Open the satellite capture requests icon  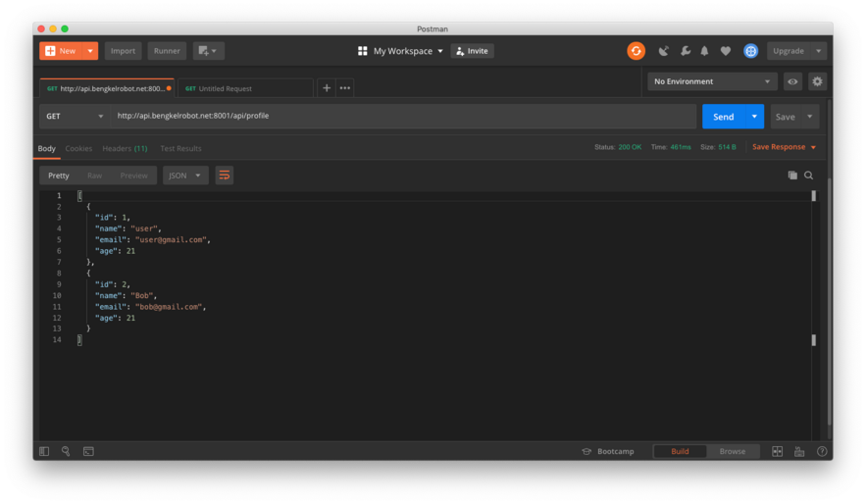(x=664, y=51)
